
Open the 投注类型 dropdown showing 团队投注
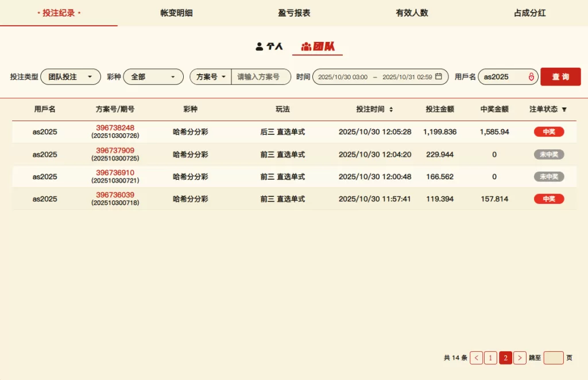point(70,77)
